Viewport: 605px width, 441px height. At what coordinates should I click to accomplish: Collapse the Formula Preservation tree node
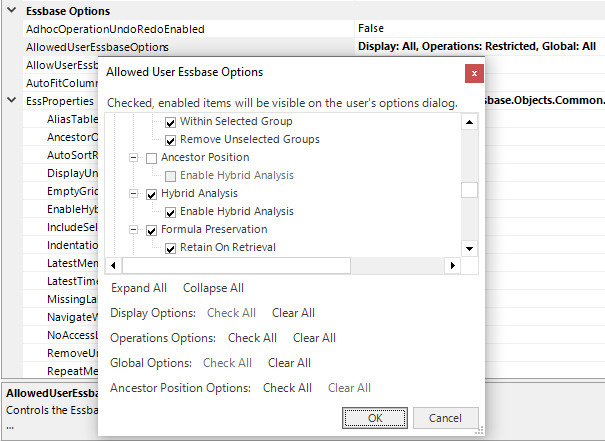[134, 230]
